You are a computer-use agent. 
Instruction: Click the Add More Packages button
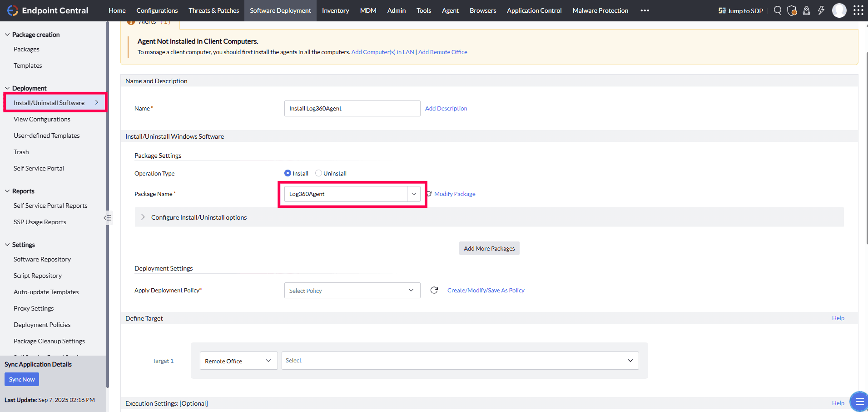point(489,248)
